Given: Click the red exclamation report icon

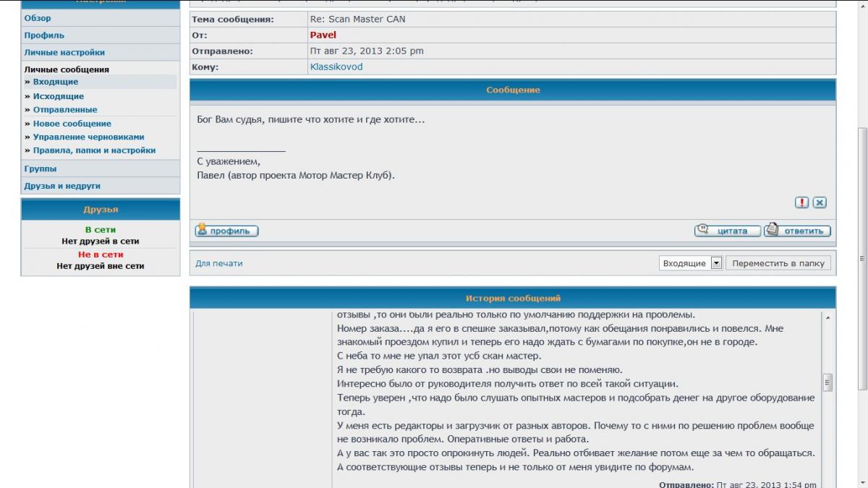Looking at the screenshot, I should tap(801, 202).
